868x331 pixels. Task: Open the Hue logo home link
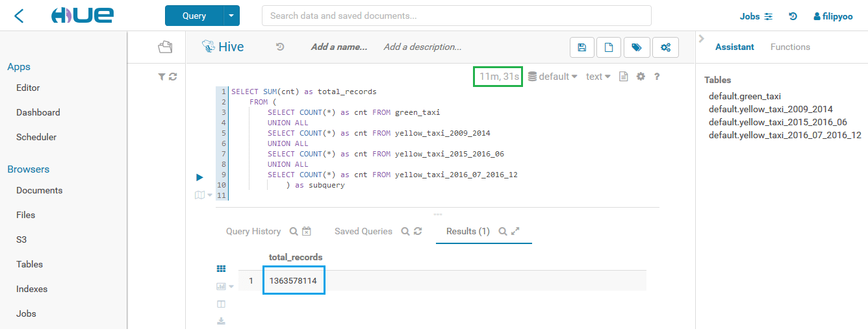[x=82, y=16]
